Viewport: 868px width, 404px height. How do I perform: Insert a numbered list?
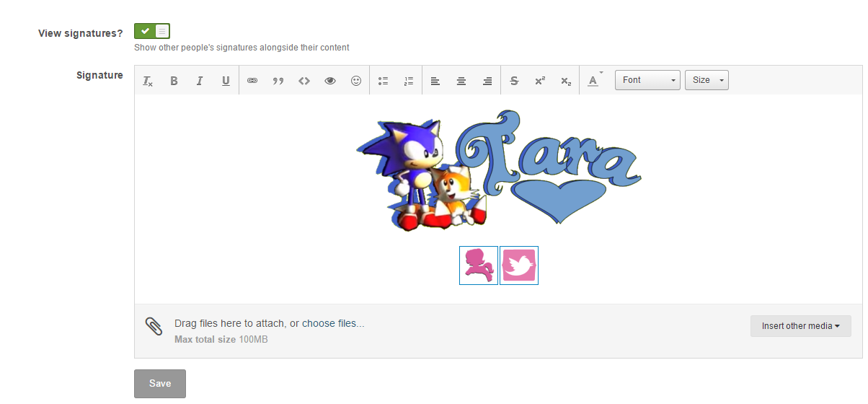[x=409, y=81]
